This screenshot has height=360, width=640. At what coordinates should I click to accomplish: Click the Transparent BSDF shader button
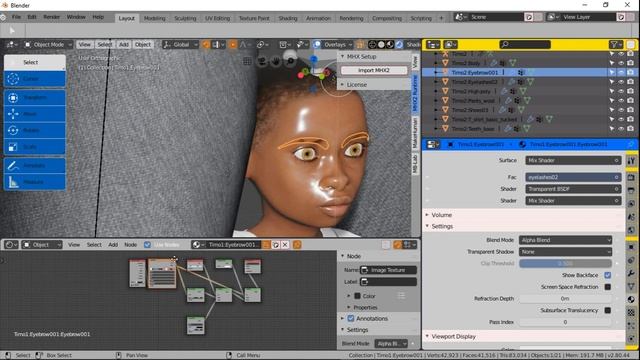[x=573, y=189]
